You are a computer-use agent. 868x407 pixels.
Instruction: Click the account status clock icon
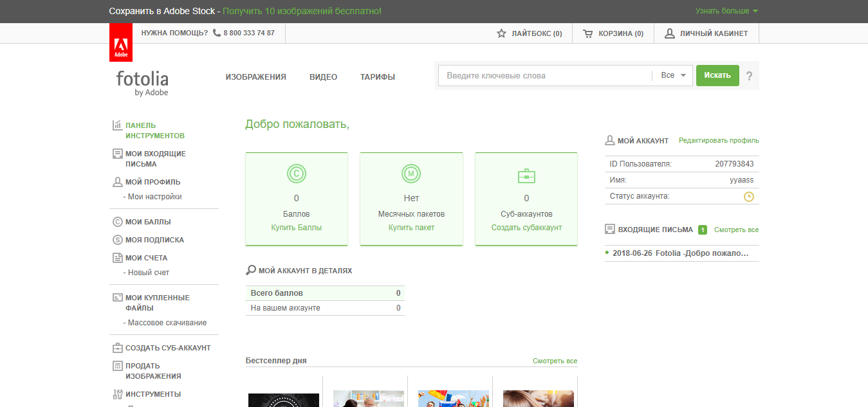[x=748, y=197]
